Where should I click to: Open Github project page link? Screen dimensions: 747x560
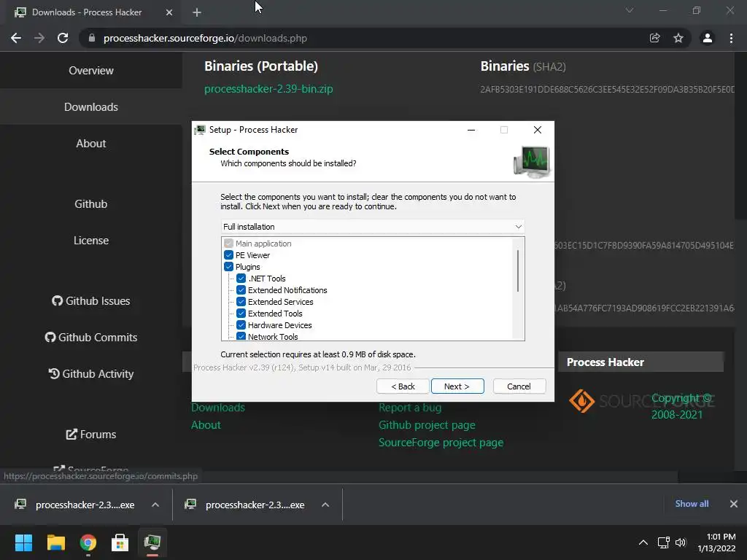pyautogui.click(x=427, y=425)
